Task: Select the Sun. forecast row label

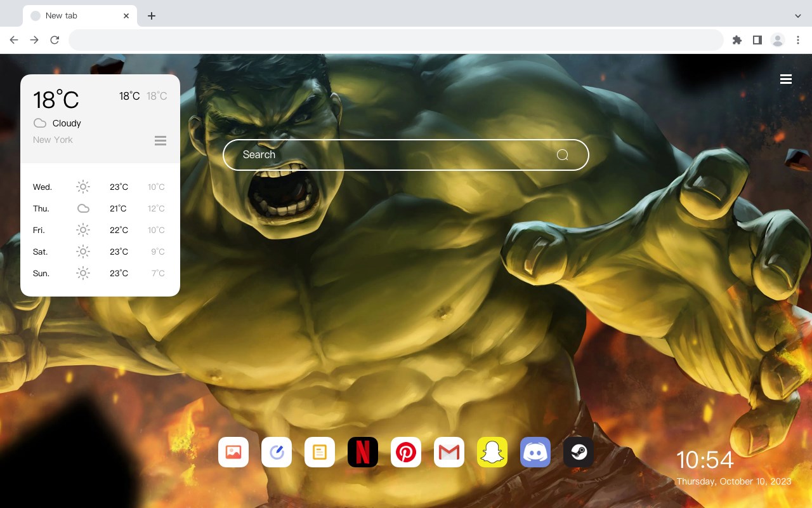Action: 41,273
